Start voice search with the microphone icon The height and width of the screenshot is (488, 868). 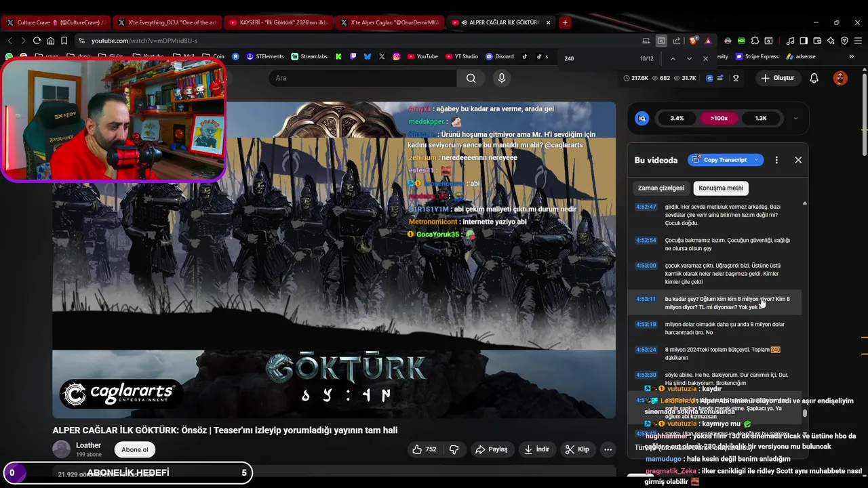(x=502, y=78)
